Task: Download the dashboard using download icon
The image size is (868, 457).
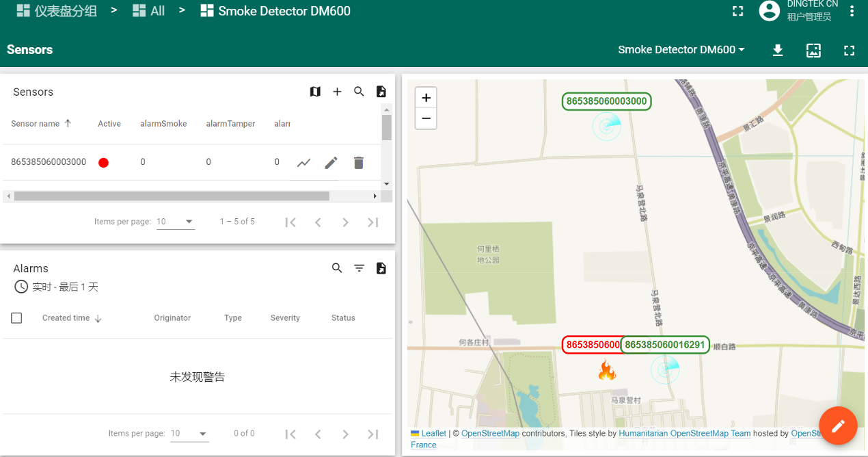Action: click(777, 50)
